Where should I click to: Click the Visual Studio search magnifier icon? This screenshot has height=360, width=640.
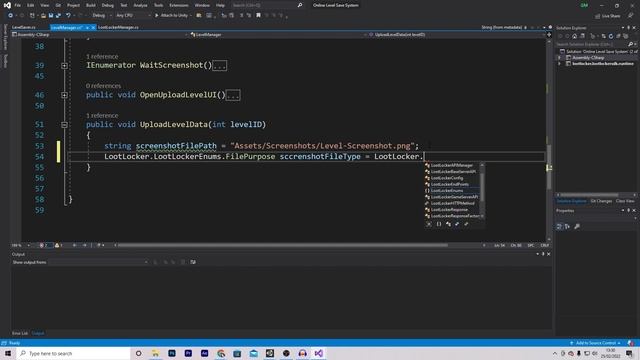tap(300, 5)
